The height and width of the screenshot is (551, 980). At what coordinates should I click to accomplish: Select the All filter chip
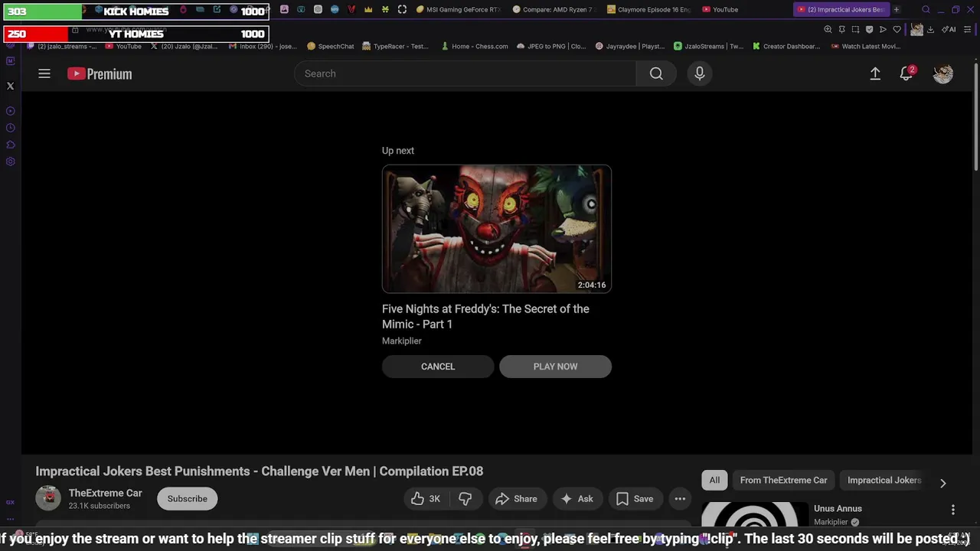[x=714, y=480]
